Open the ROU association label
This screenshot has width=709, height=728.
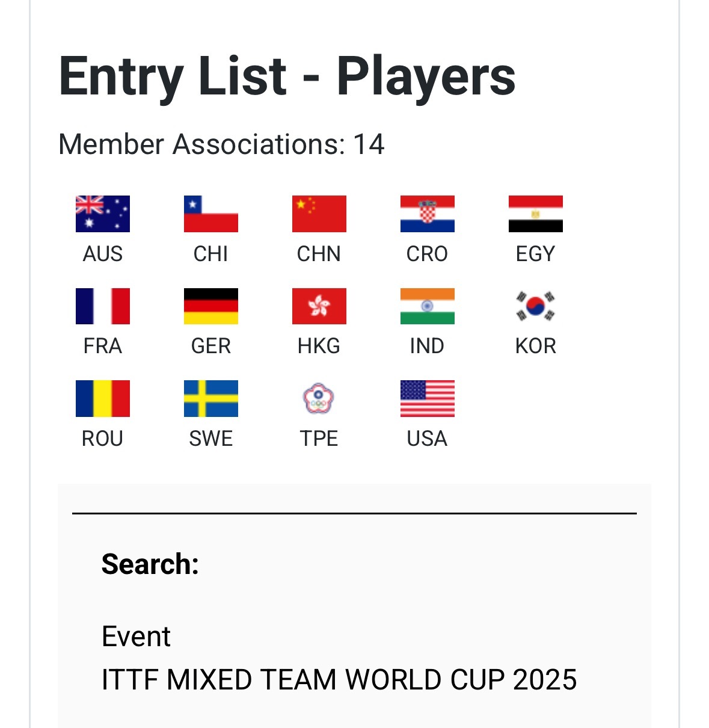tap(103, 439)
